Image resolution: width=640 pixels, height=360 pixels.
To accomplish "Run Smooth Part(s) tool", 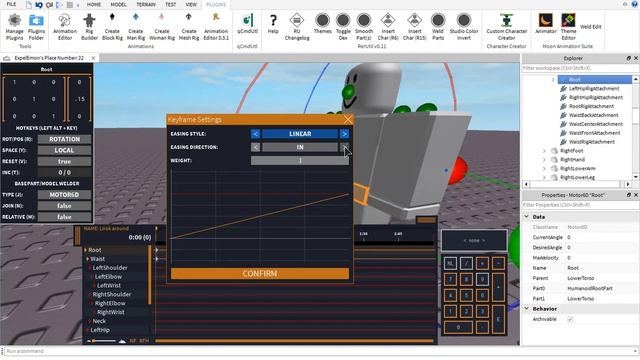I will coord(364,27).
